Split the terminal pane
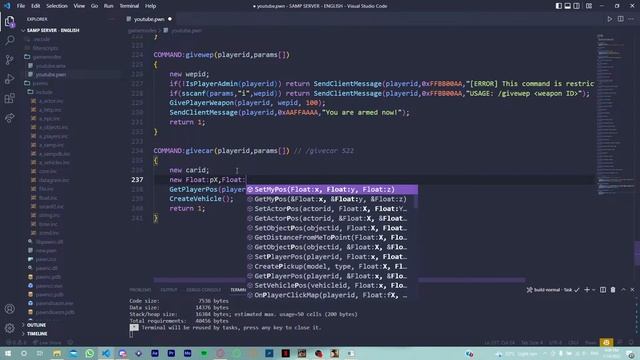 tap(603, 289)
